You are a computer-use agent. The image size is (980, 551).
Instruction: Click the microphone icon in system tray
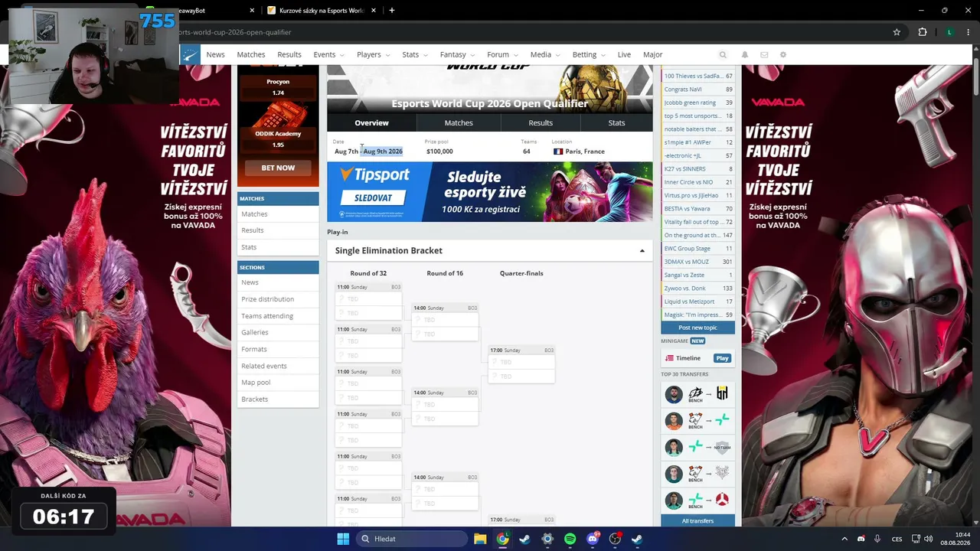(x=877, y=539)
